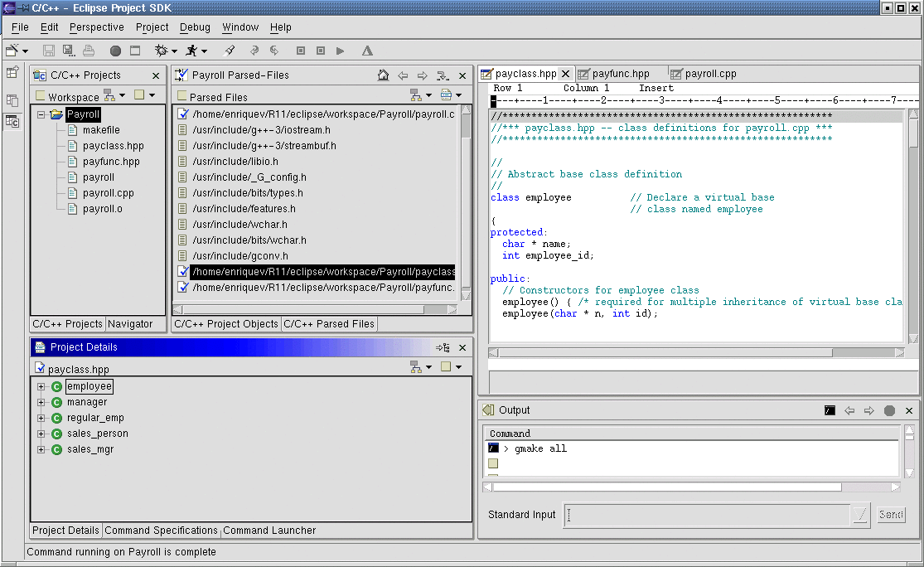This screenshot has width=924, height=567.
Task: Click the Save floppy disk toolbar icon
Action: click(49, 51)
